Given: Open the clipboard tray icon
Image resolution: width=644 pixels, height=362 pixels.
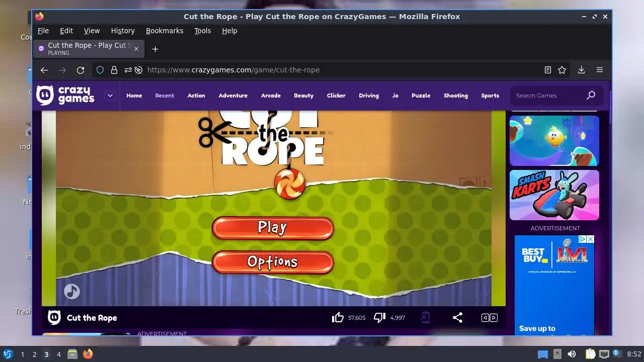Looking at the screenshot, I should tap(590, 354).
